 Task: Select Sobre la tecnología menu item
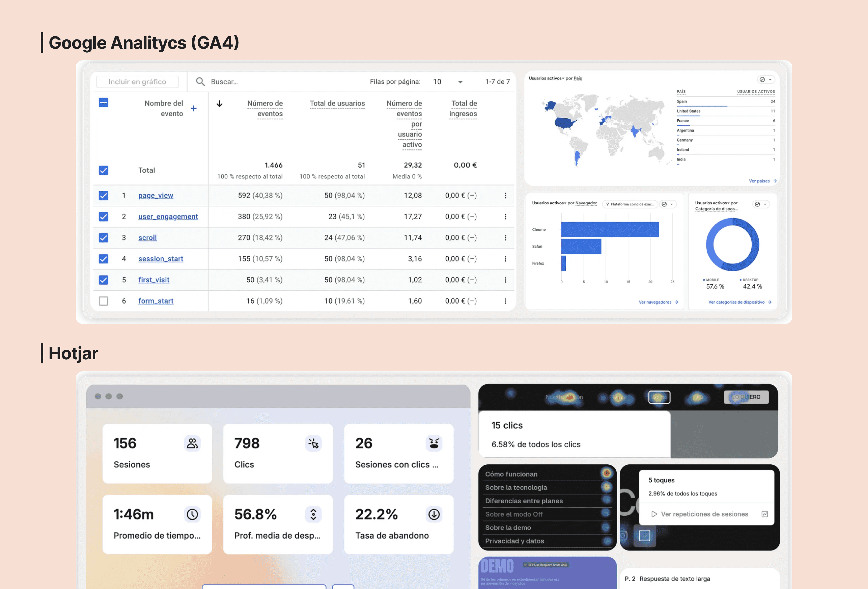click(516, 488)
